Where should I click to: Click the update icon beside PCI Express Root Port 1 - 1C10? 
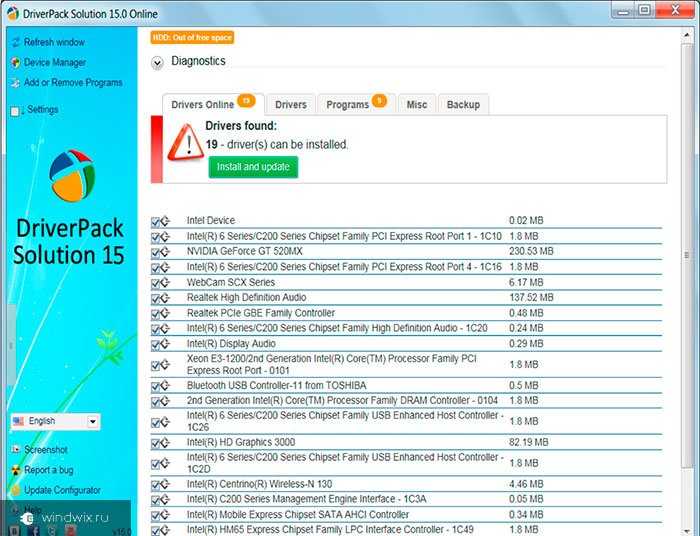point(165,237)
